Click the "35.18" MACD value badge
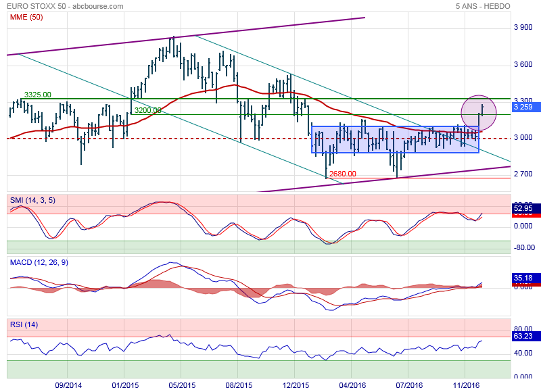541x392 pixels. [526, 278]
